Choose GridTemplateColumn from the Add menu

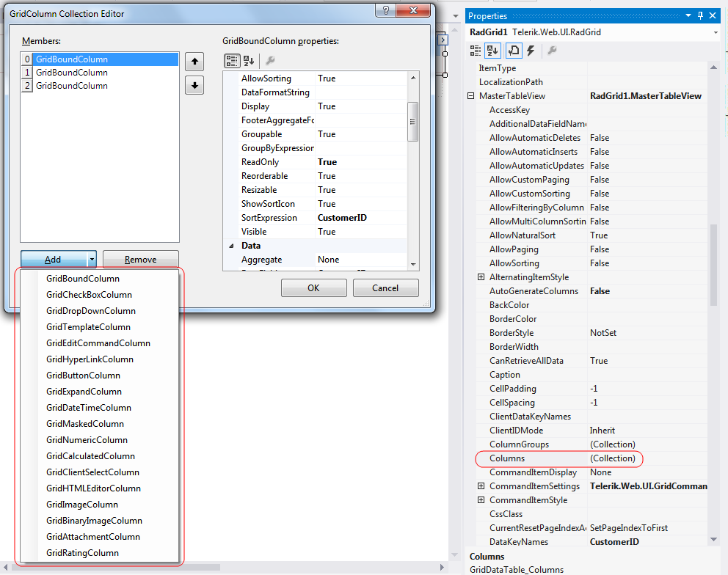point(88,327)
